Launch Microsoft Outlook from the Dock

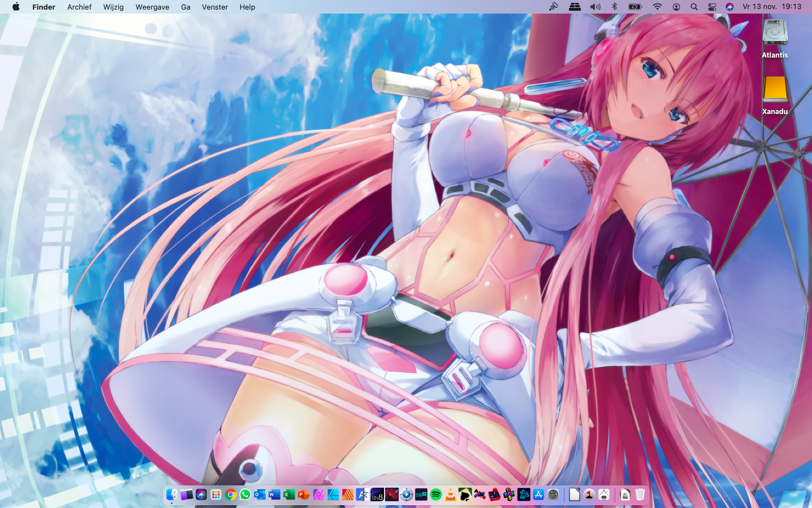coord(260,495)
